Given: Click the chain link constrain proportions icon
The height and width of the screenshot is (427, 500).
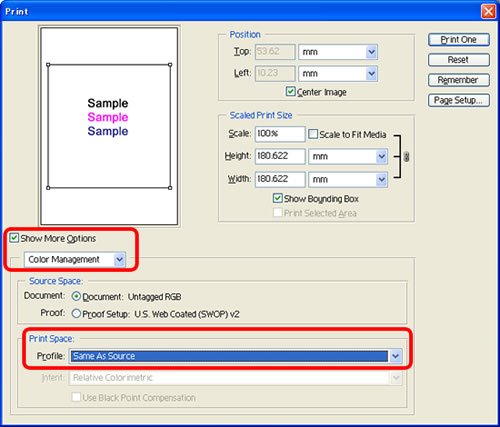Looking at the screenshot, I should point(406,157).
